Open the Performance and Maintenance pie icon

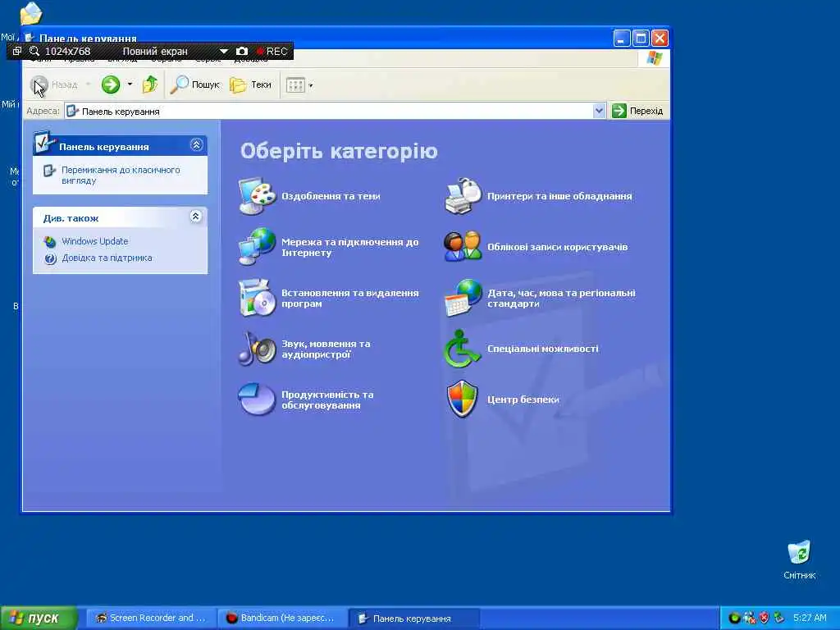(x=257, y=399)
